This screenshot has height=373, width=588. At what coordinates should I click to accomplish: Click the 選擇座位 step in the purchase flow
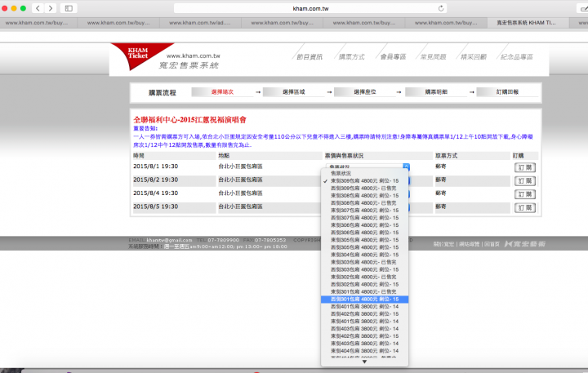pyautogui.click(x=365, y=92)
